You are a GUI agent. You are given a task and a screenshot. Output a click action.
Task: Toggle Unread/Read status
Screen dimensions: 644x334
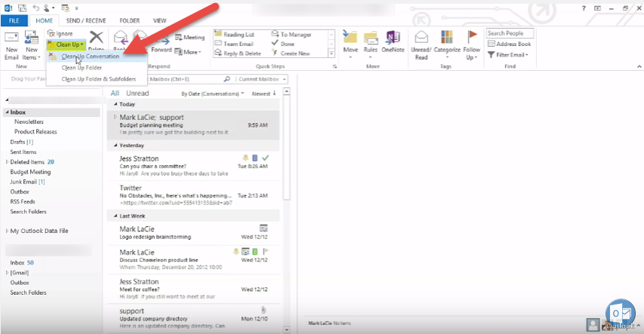point(422,45)
